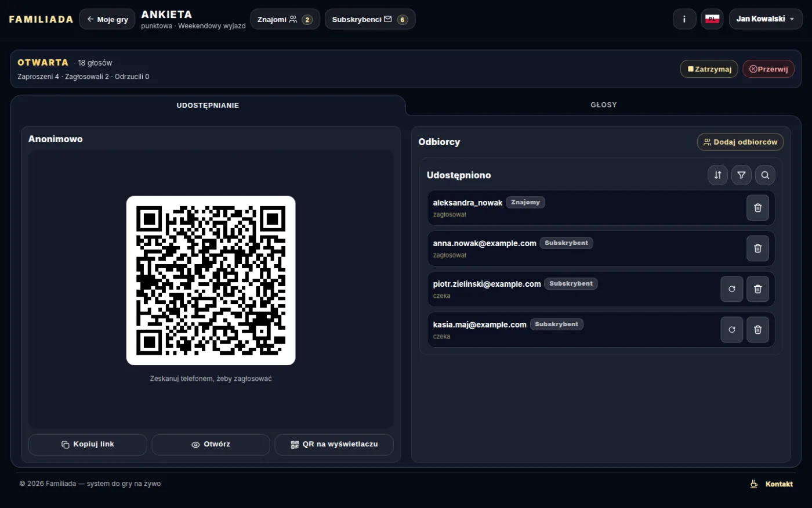The height and width of the screenshot is (508, 812).
Task: Click the Udostępniono heading
Action: (x=459, y=175)
